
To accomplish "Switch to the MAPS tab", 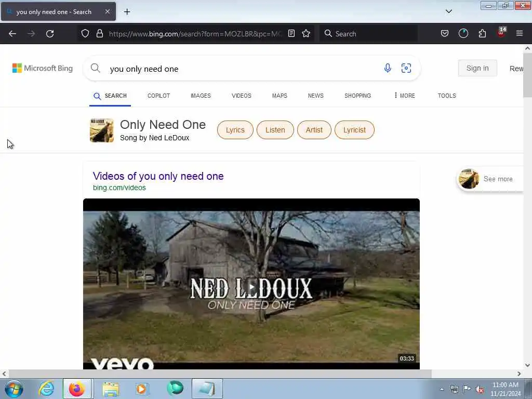I will [x=280, y=96].
